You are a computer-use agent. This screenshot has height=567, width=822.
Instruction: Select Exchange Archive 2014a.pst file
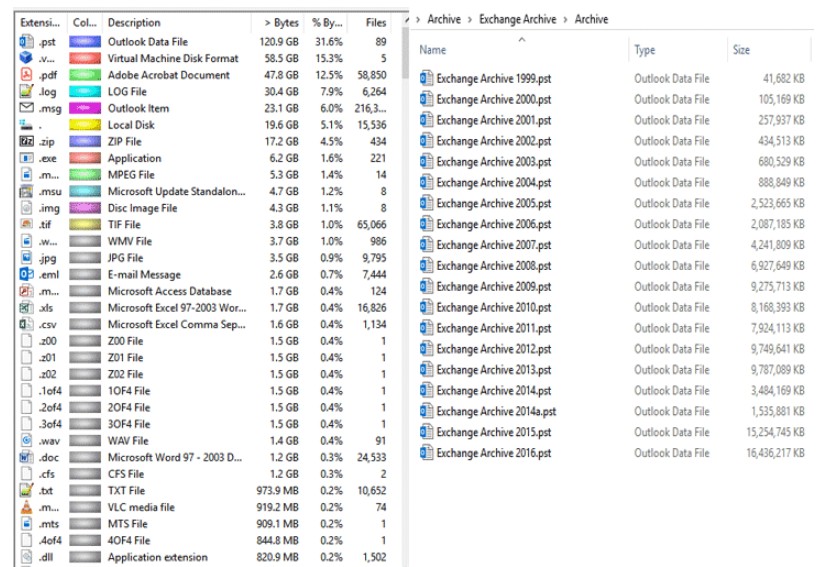coord(496,411)
